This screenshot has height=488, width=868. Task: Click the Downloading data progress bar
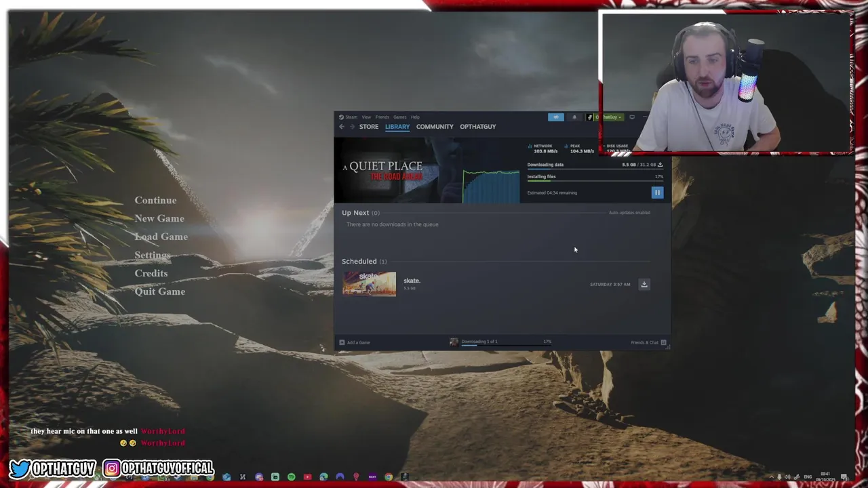[595, 169]
